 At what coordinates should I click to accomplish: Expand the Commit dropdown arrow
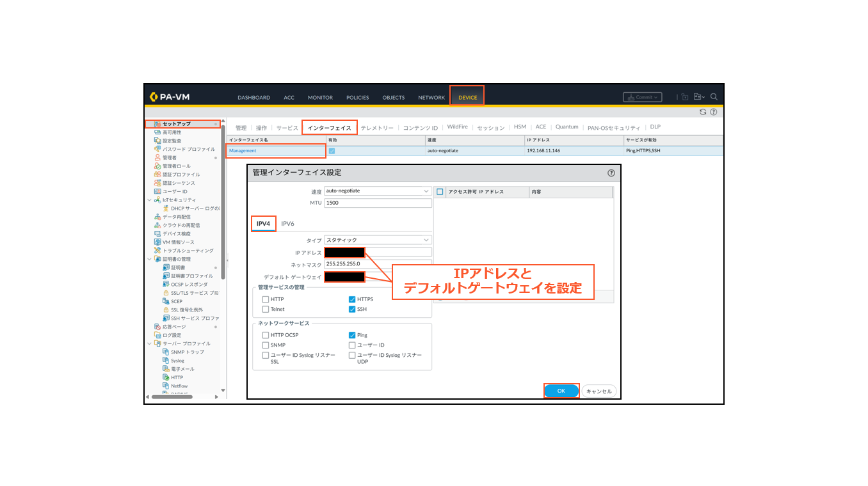[654, 97]
